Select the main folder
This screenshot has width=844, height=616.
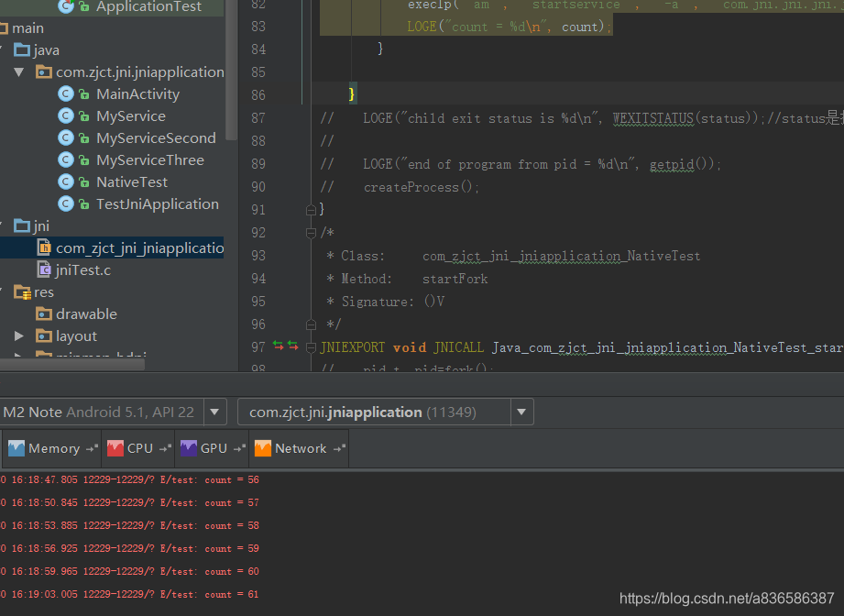pyautogui.click(x=28, y=28)
